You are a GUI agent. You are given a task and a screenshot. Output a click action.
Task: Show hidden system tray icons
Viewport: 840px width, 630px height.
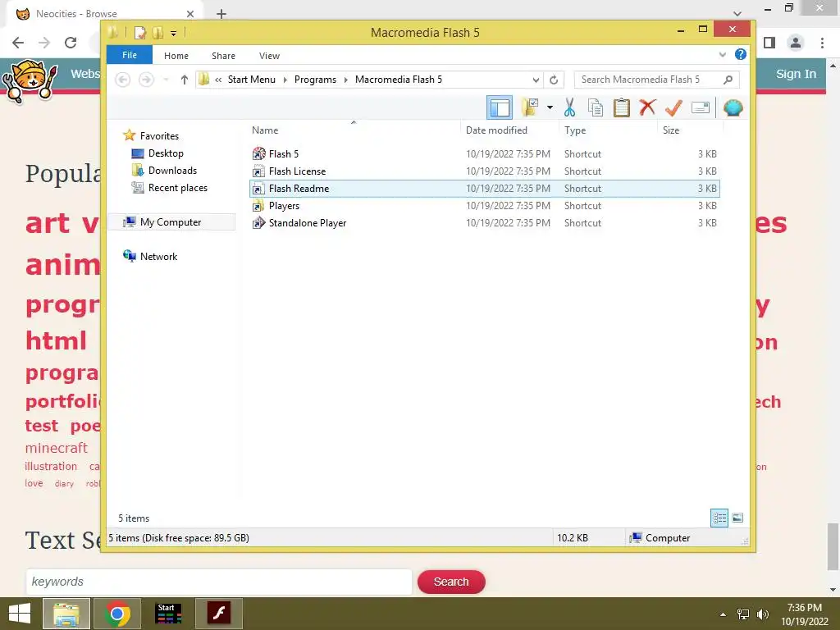[724, 614]
